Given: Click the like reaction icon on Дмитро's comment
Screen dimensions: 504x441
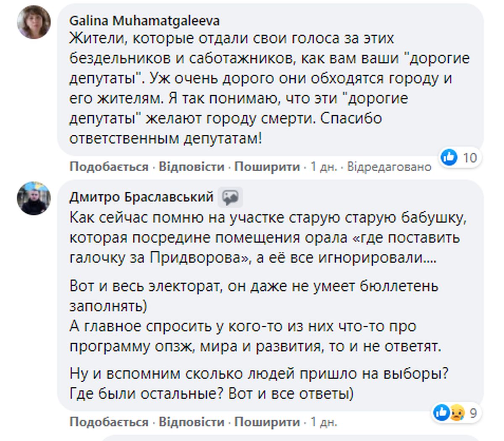Looking at the screenshot, I should (x=441, y=412).
